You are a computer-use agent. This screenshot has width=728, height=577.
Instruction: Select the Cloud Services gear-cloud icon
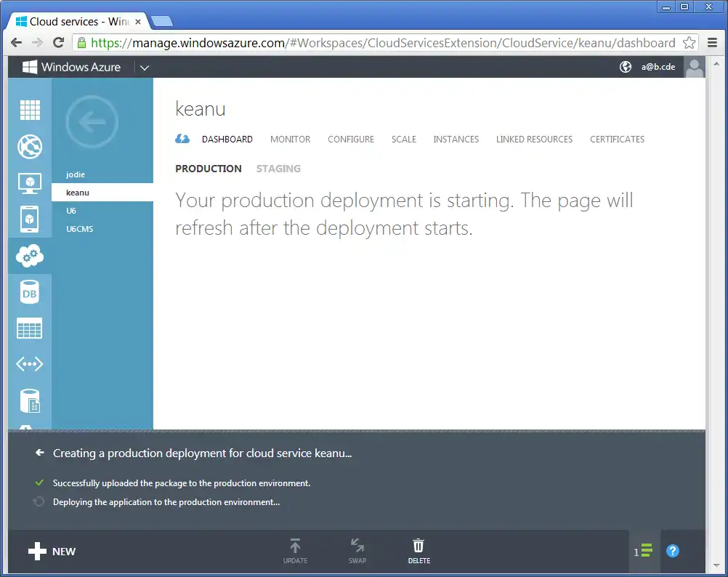[x=30, y=256]
